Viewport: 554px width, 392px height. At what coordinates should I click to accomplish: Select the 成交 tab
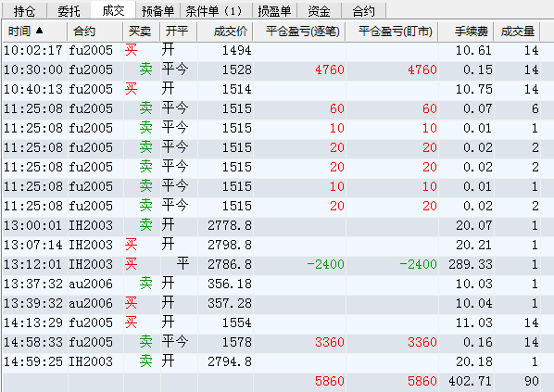pos(113,10)
